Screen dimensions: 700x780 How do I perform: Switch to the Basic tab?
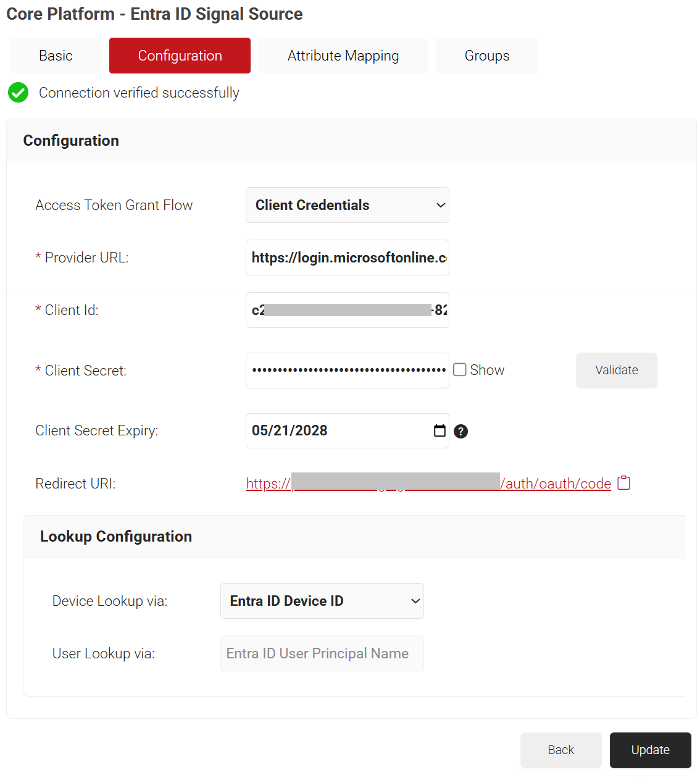[x=56, y=56]
